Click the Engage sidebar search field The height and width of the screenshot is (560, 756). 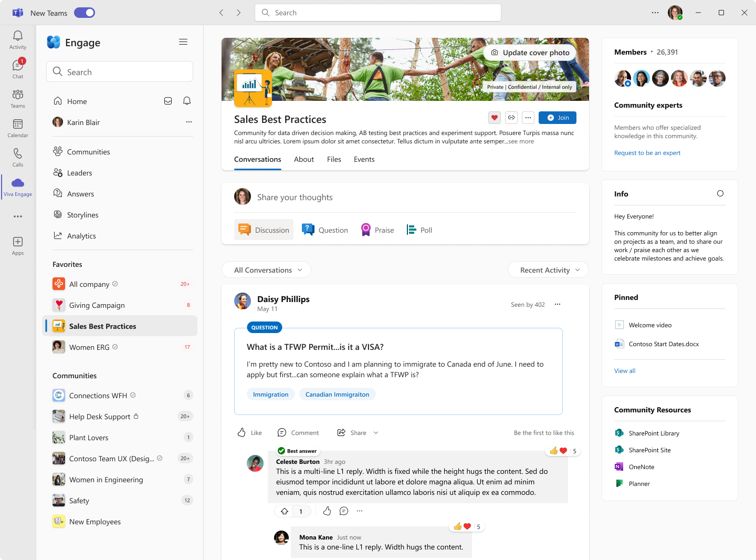120,71
